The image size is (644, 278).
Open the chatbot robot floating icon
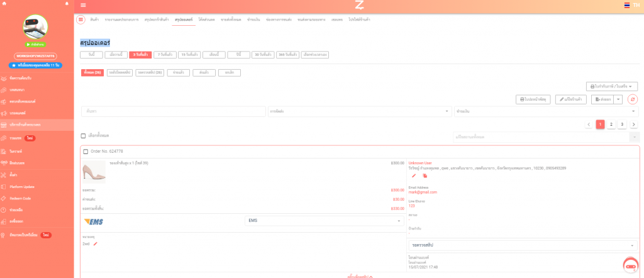click(x=631, y=265)
